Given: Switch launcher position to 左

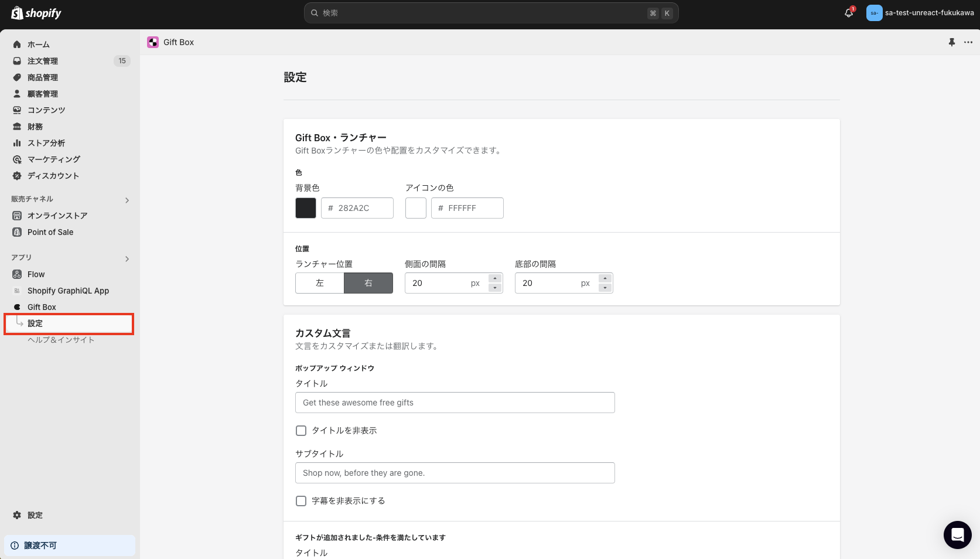Looking at the screenshot, I should pos(319,283).
